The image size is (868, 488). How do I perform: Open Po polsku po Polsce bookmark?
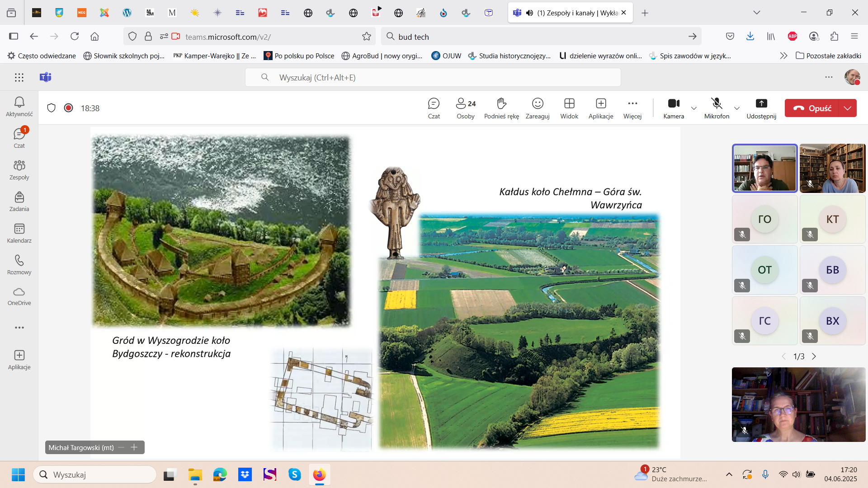coord(299,56)
